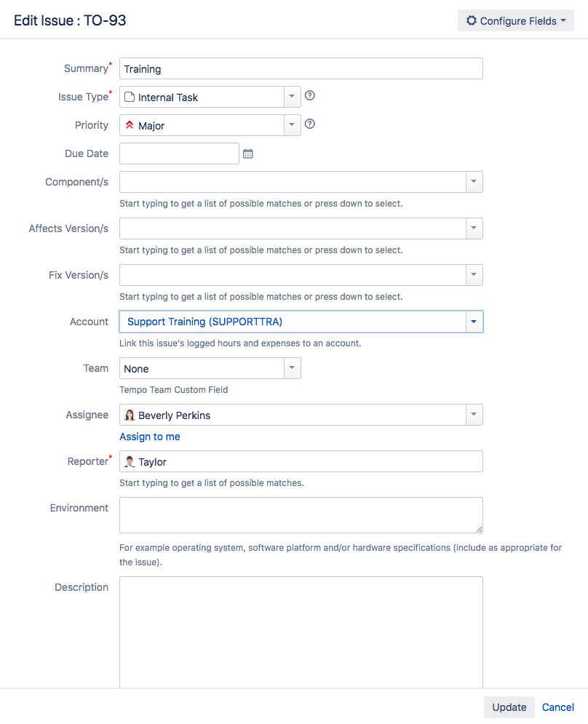Click the Major priority red arrows icon

click(x=130, y=125)
